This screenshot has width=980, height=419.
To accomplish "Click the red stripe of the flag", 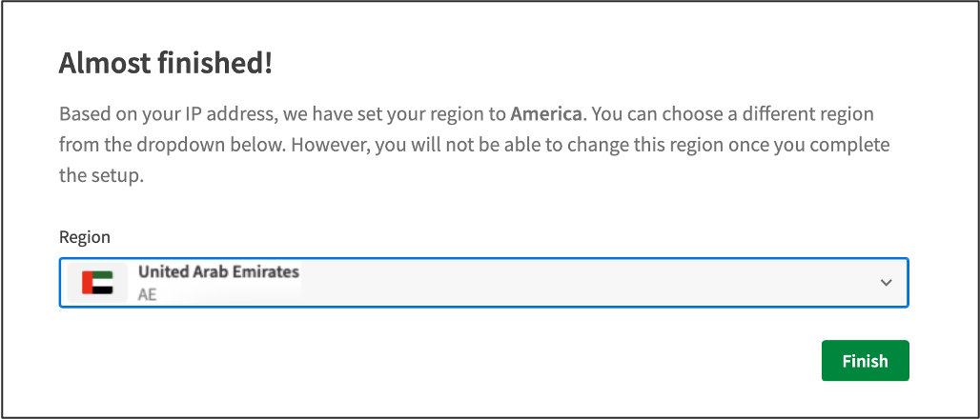I will 86,283.
